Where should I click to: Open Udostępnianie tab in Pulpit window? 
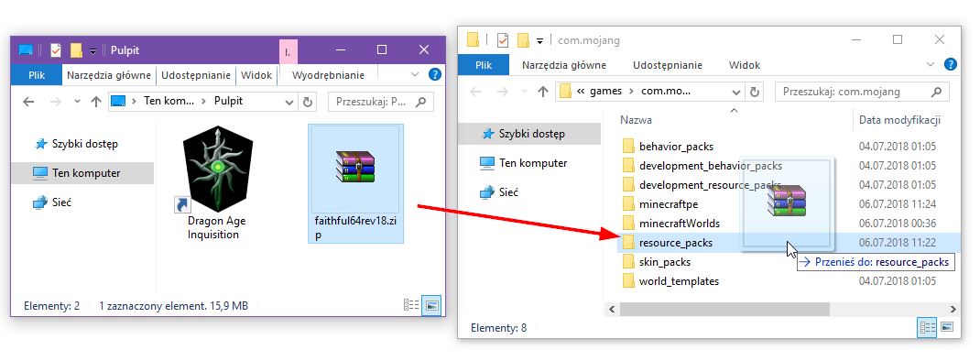[x=196, y=75]
